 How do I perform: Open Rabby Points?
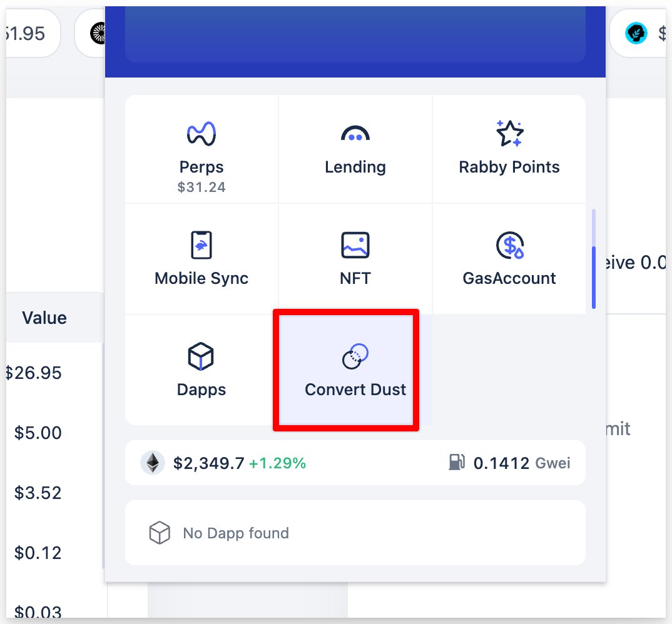[x=509, y=149]
